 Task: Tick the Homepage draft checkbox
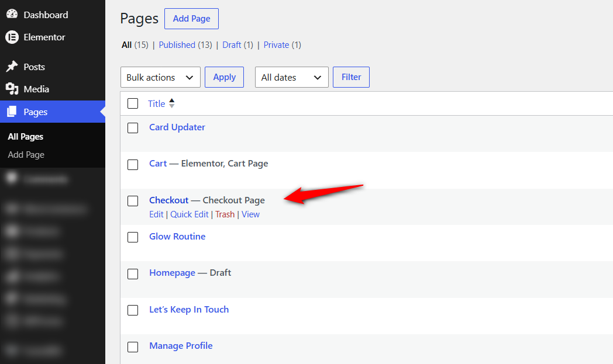133,274
